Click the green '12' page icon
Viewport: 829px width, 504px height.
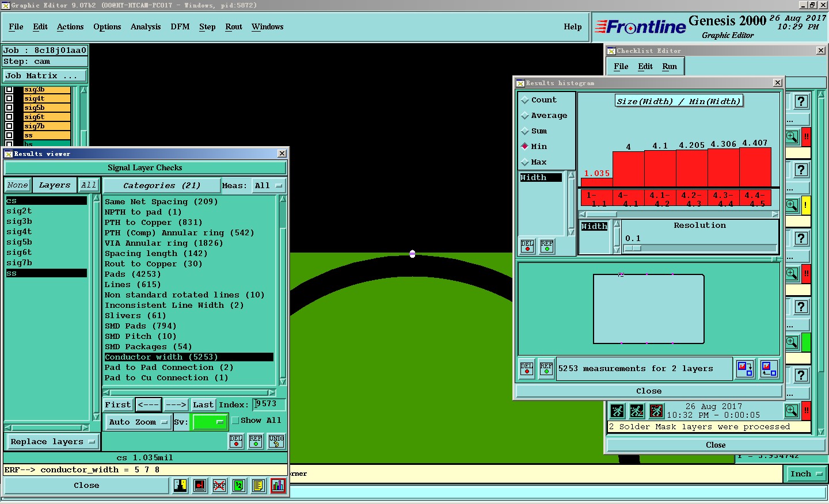(x=239, y=486)
